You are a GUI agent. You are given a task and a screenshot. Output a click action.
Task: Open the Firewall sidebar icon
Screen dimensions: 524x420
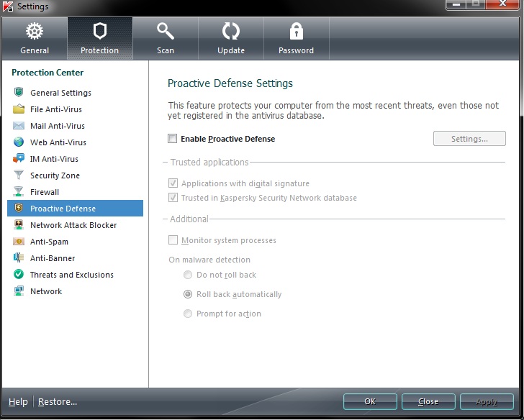tap(18, 192)
